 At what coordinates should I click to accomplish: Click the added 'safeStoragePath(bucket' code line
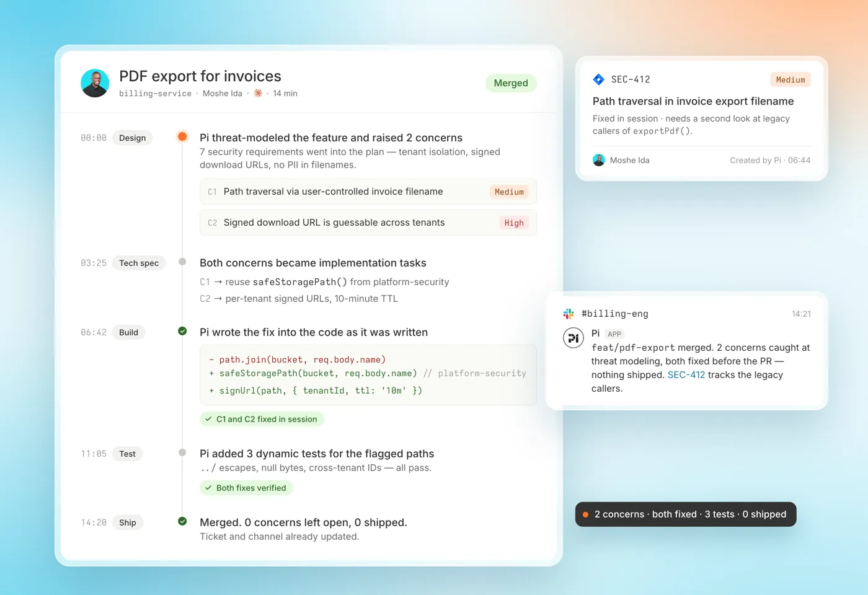367,373
